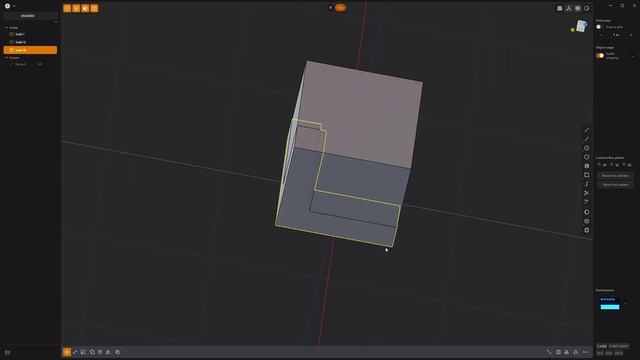The width and height of the screenshot is (640, 360).
Task: Click the icon at left sidebar bottom corner
Action: [x=7, y=353]
